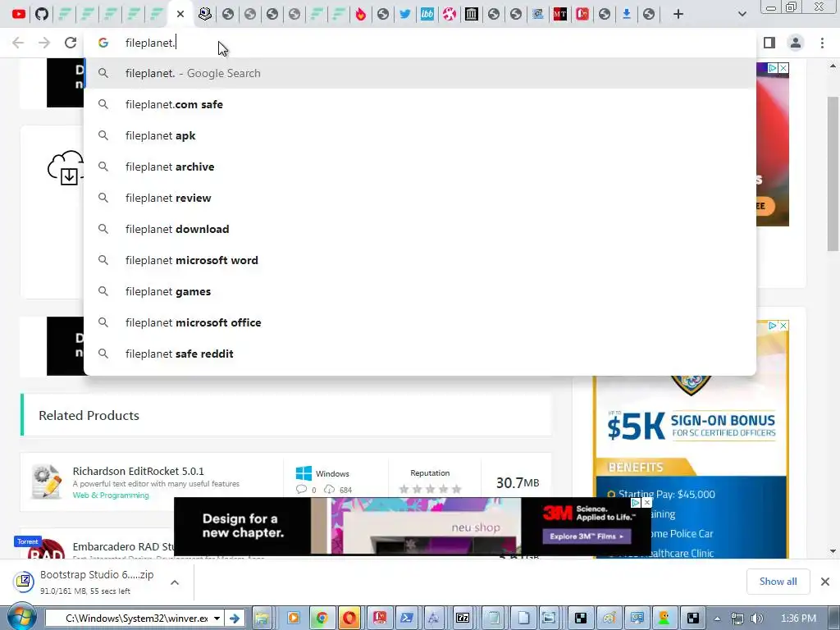Select the 'fileplanet safe reddit' suggestion

(420, 354)
